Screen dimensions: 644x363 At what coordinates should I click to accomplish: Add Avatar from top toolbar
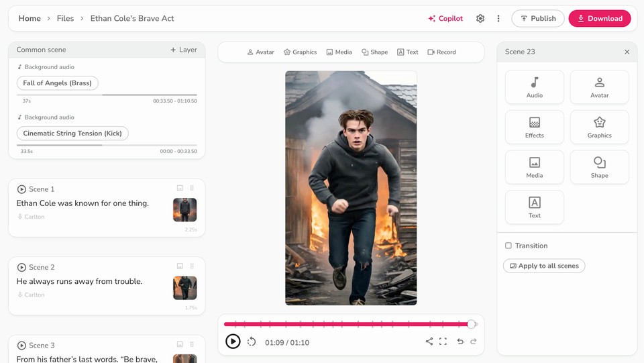[261, 52]
